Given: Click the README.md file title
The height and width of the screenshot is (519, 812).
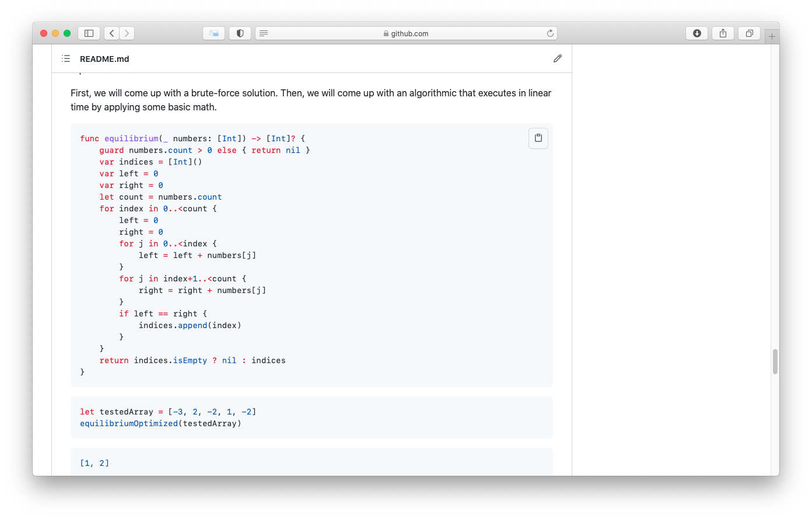Looking at the screenshot, I should (104, 59).
